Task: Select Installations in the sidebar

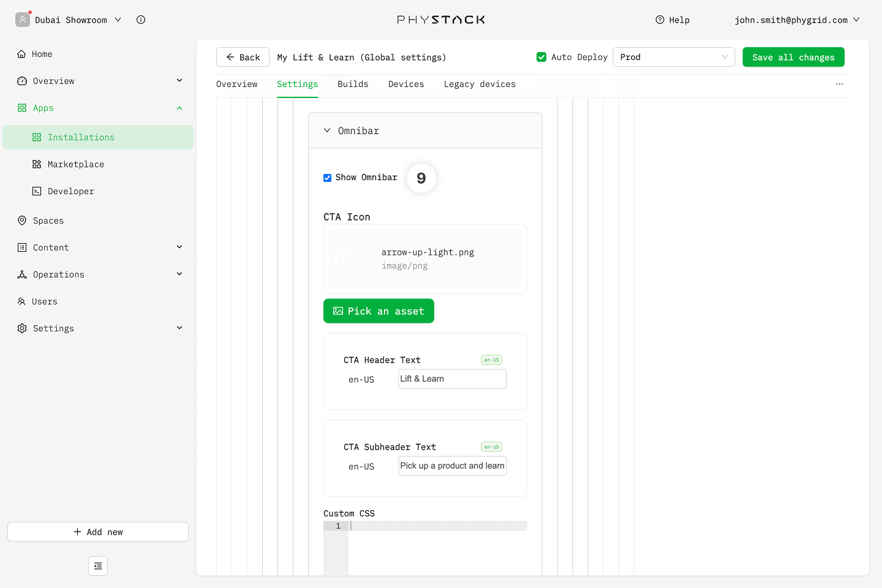Action: tap(98, 137)
